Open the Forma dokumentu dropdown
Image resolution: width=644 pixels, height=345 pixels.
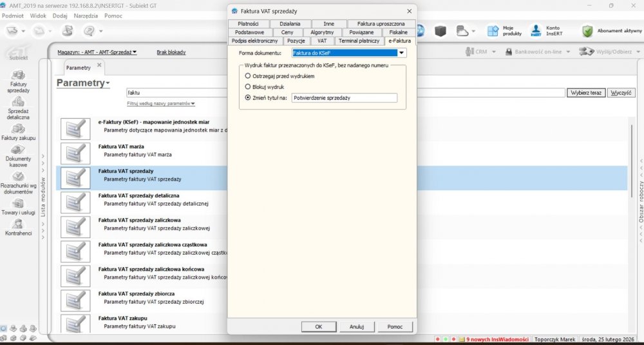click(402, 53)
